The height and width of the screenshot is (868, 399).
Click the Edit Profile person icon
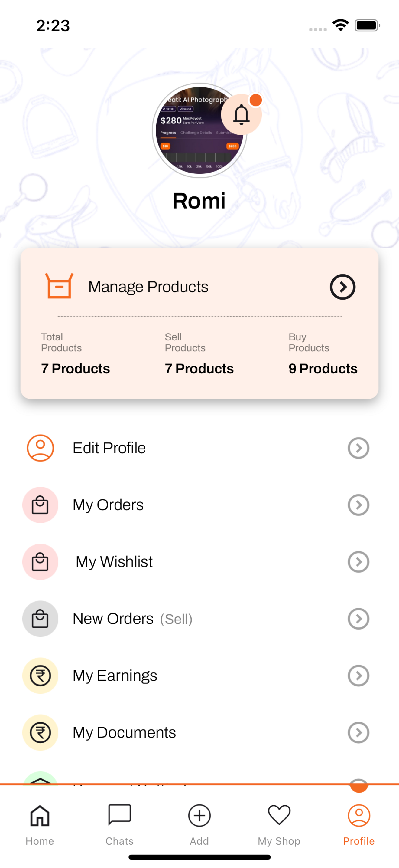point(41,448)
